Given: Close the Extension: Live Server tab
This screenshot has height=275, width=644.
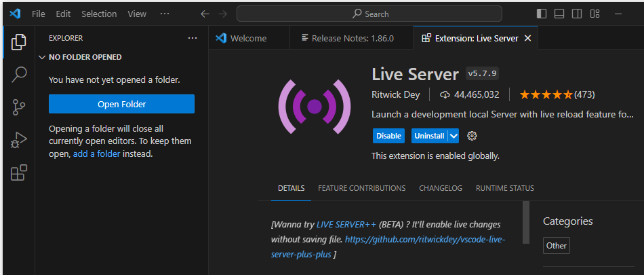Looking at the screenshot, I should pos(528,38).
